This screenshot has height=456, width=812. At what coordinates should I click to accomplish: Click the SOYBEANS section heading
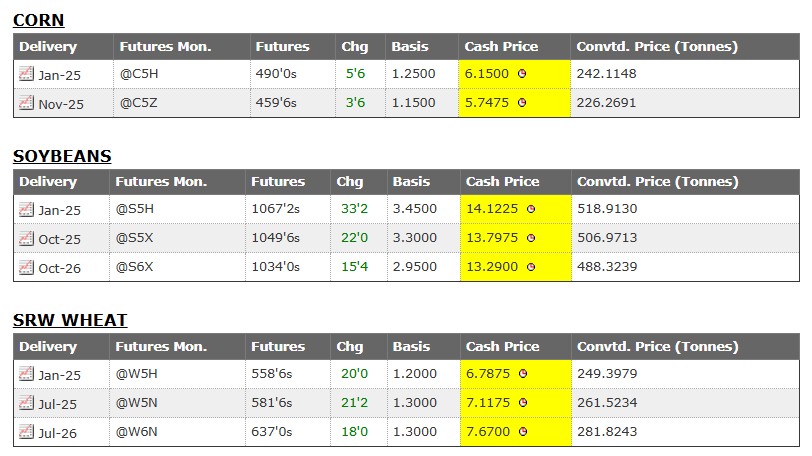coord(62,156)
